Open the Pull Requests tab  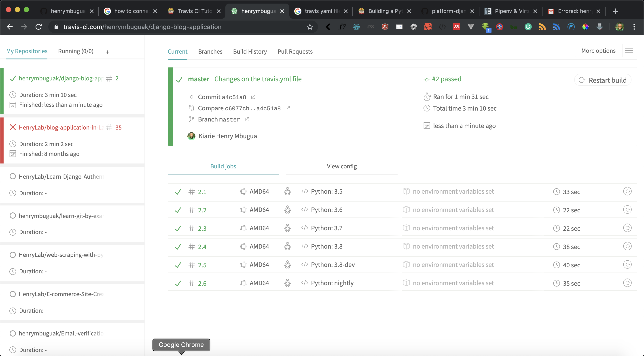(295, 51)
